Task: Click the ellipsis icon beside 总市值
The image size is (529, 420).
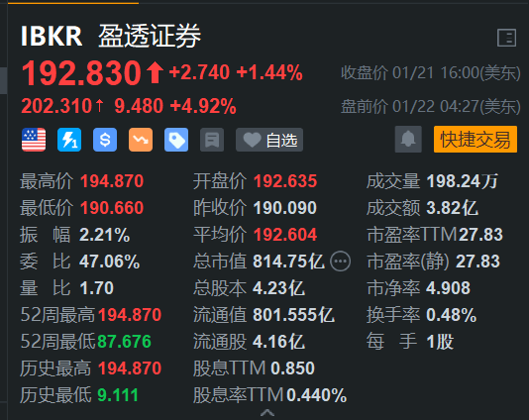Action: tap(340, 262)
